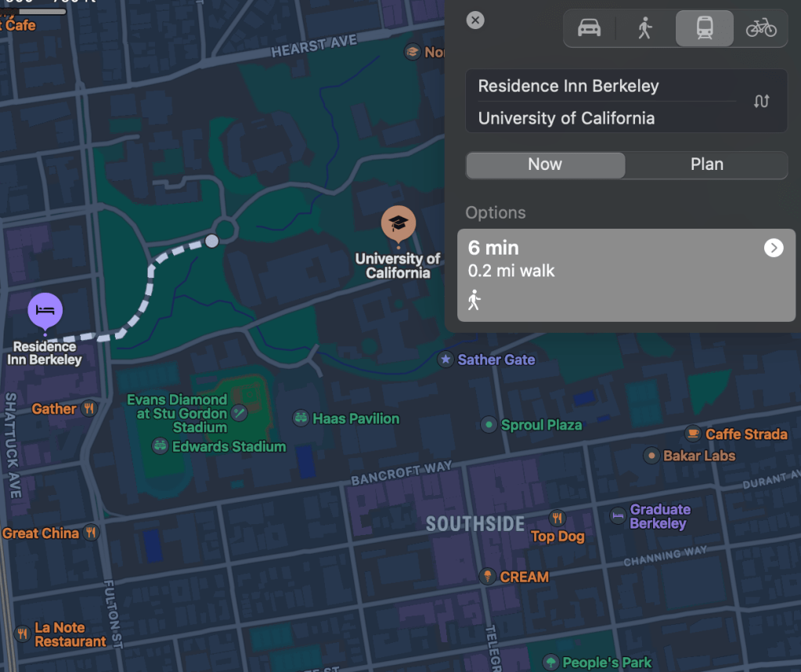Open Caffe Strada cafe marker

[x=693, y=433]
